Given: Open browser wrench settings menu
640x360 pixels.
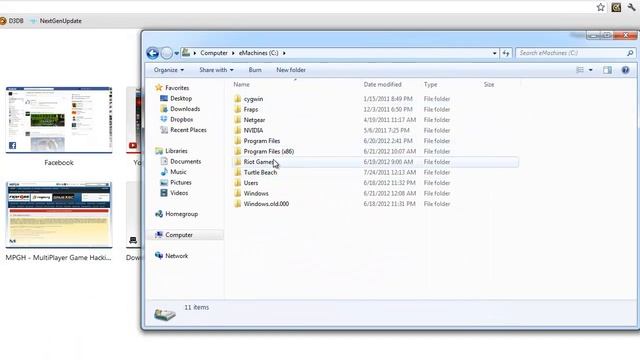Looking at the screenshot, I should (631, 7).
